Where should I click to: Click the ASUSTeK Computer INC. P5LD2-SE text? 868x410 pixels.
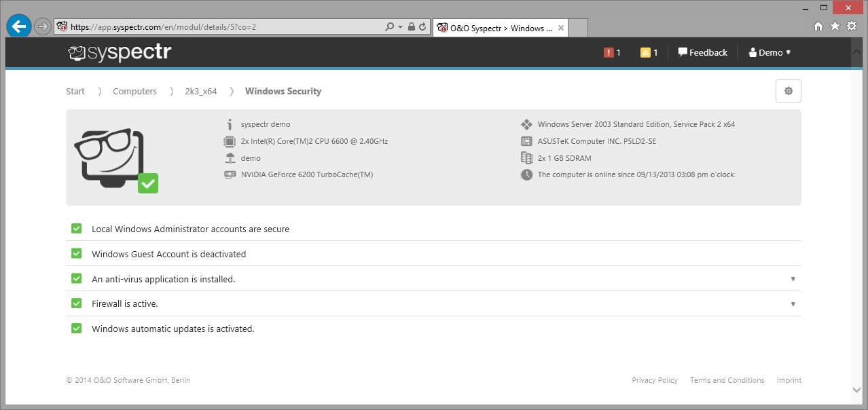coord(597,141)
